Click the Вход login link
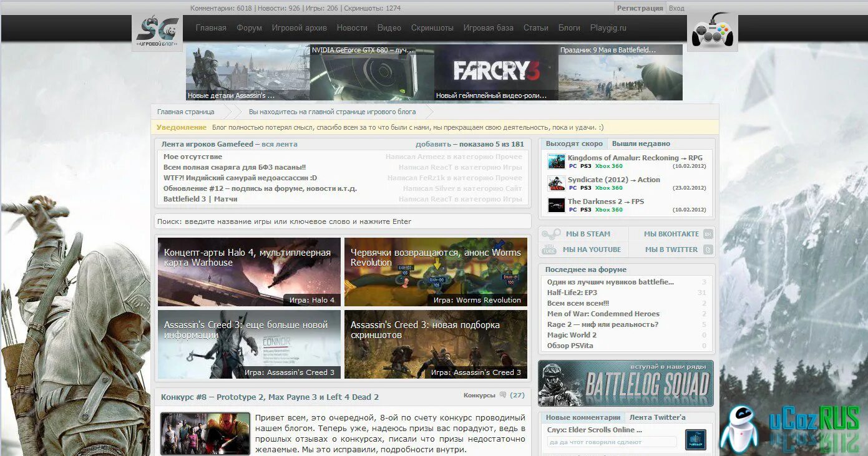The height and width of the screenshot is (456, 868). pos(676,8)
